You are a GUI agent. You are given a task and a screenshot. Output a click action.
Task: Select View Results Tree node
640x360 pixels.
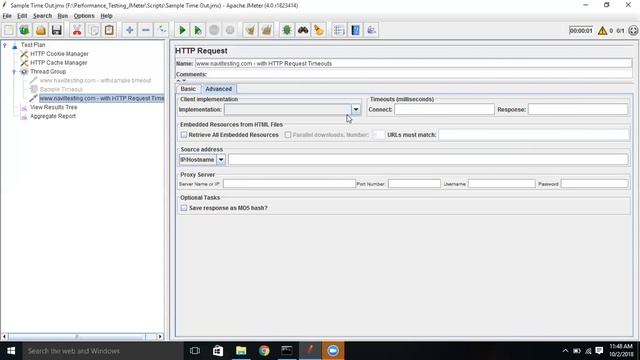tap(53, 107)
